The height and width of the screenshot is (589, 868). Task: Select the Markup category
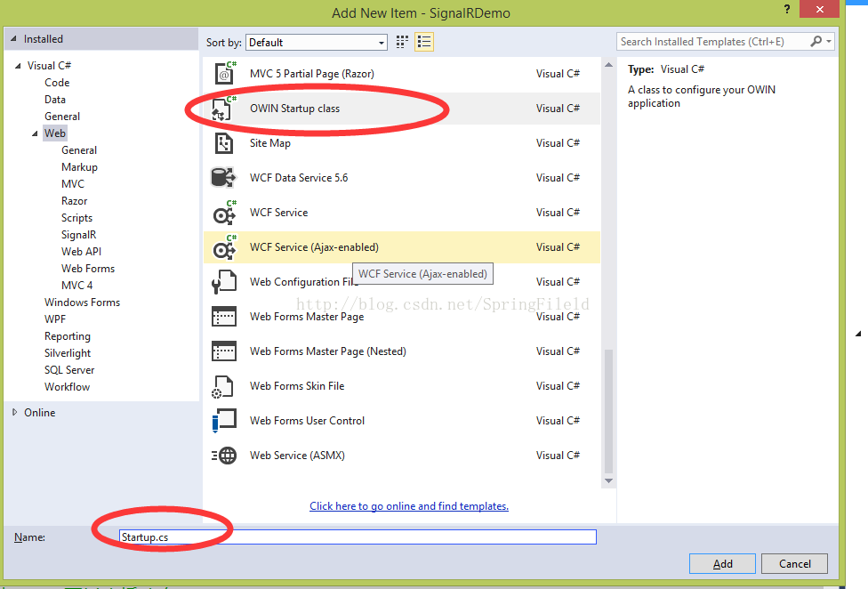(79, 167)
